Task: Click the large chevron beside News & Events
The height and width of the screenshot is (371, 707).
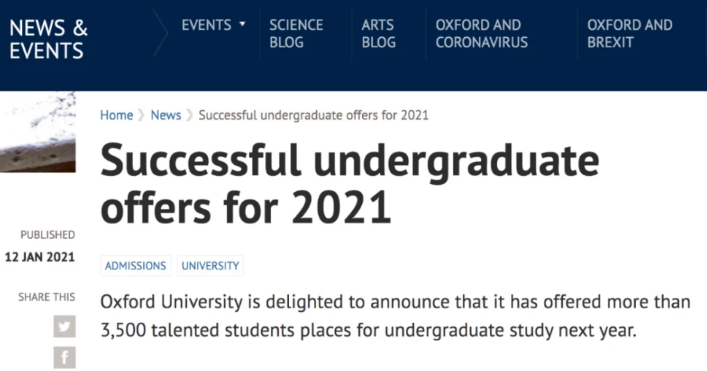Action: tap(161, 33)
